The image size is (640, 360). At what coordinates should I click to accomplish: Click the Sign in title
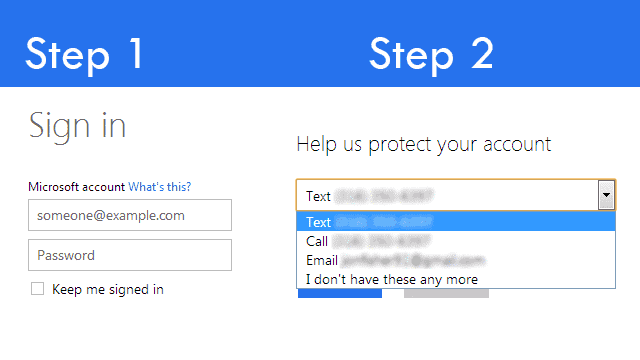(x=77, y=126)
